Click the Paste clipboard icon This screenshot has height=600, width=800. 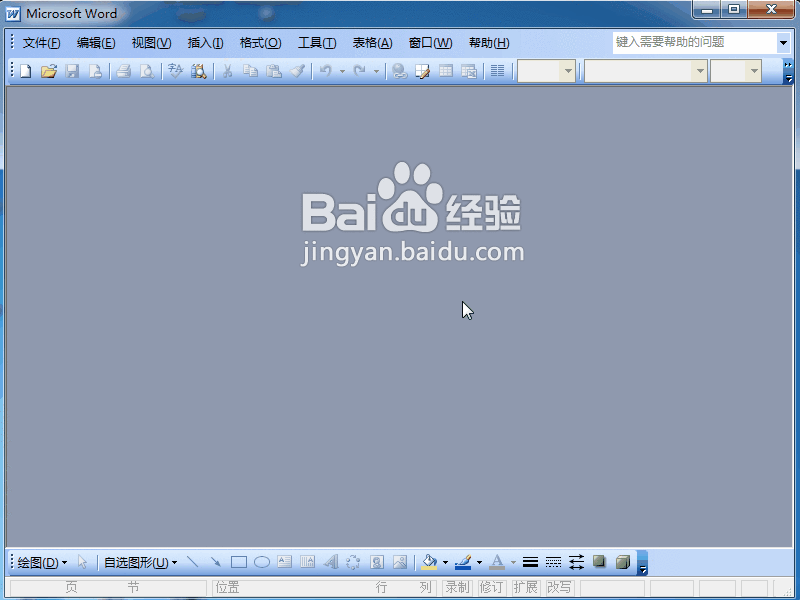pyautogui.click(x=274, y=71)
